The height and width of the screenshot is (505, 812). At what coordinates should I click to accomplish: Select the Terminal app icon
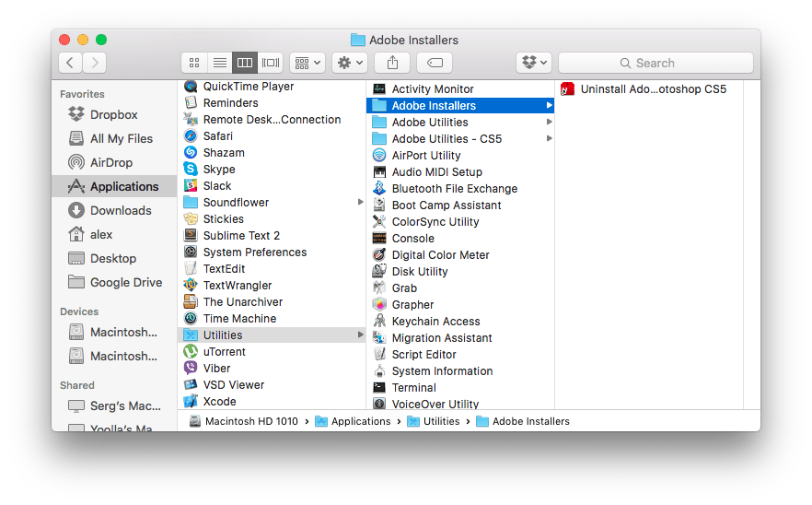tap(379, 388)
